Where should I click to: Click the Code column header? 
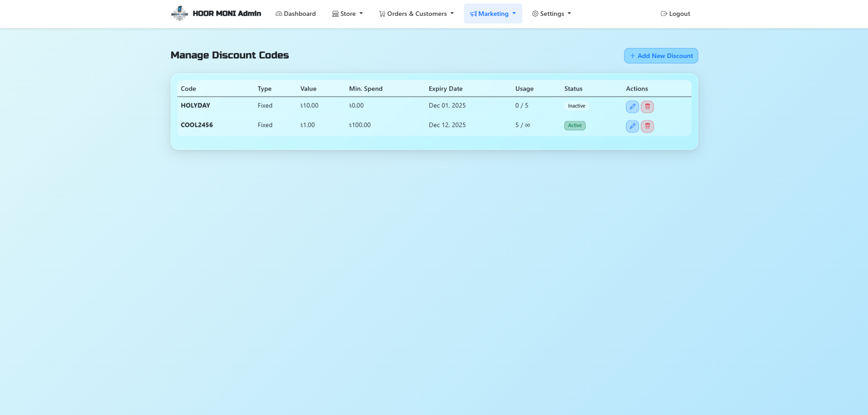tap(188, 89)
